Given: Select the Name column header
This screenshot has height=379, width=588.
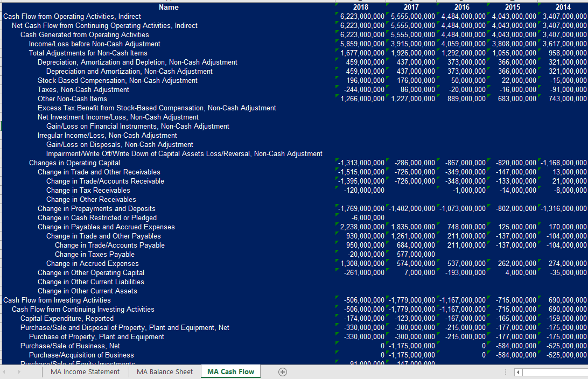Looking at the screenshot, I should coord(169,7).
